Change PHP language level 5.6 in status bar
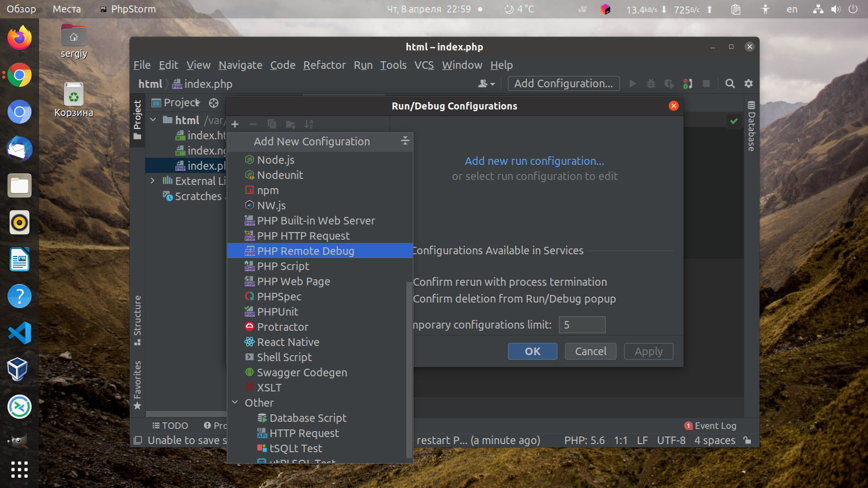 584,440
